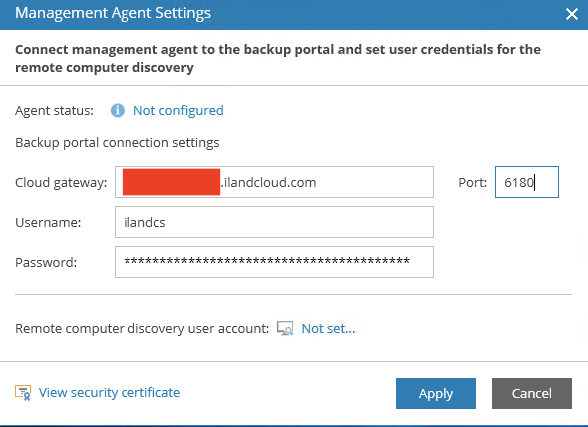Click the Port label text
The width and height of the screenshot is (588, 427).
click(x=472, y=183)
